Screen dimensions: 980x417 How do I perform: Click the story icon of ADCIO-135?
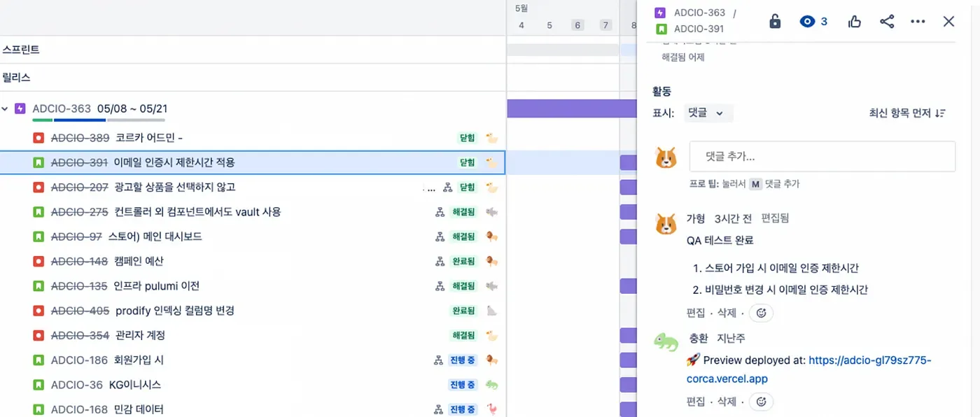[38, 286]
